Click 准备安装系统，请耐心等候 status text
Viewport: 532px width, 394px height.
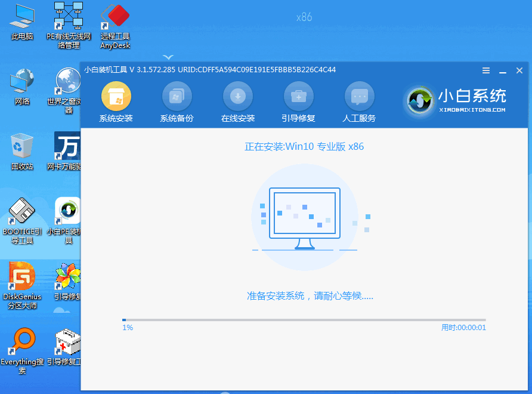[310, 296]
